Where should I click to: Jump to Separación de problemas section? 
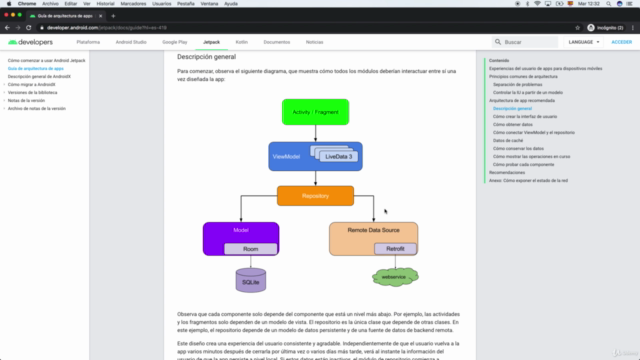tap(518, 84)
